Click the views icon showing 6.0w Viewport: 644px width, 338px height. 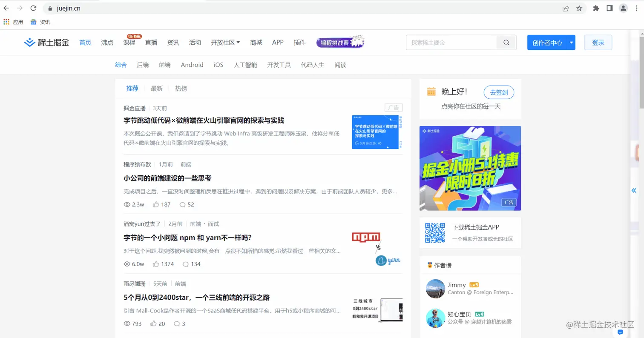click(x=126, y=264)
